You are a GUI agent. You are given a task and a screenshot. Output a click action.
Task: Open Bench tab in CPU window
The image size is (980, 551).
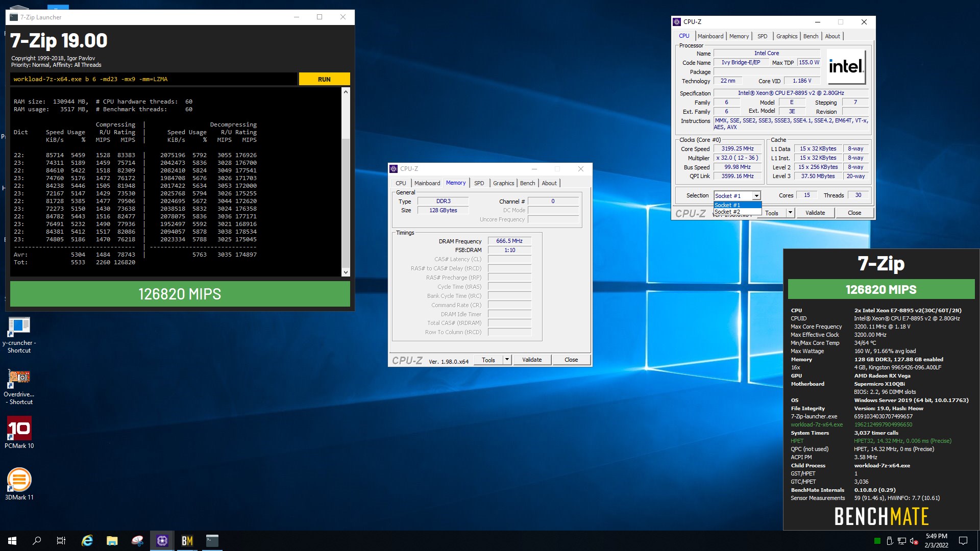(x=811, y=36)
